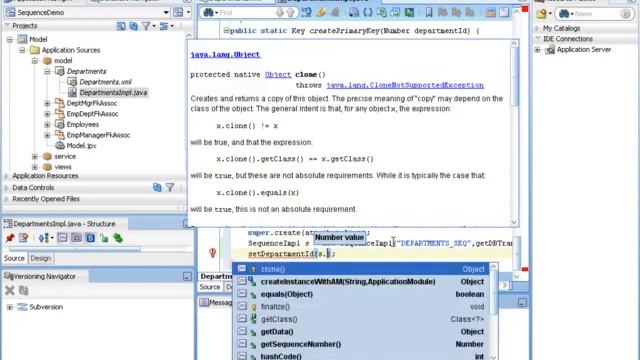Click the red pin freeze view icon

[10, 238]
